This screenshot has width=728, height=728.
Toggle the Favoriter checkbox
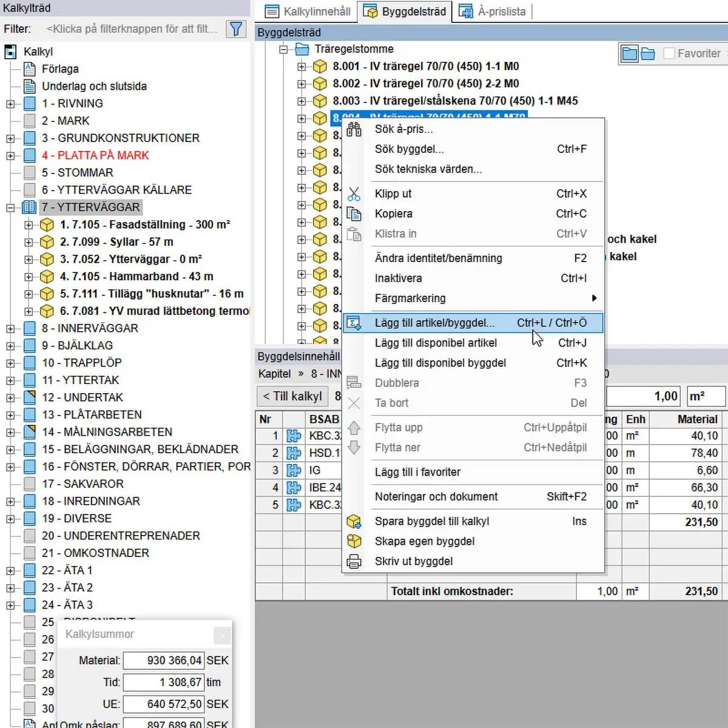pyautogui.click(x=669, y=53)
